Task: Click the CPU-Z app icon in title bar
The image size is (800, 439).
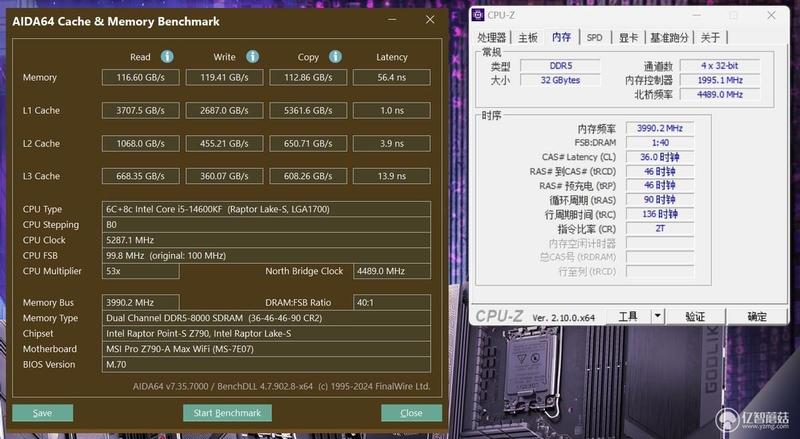Action: [x=478, y=15]
